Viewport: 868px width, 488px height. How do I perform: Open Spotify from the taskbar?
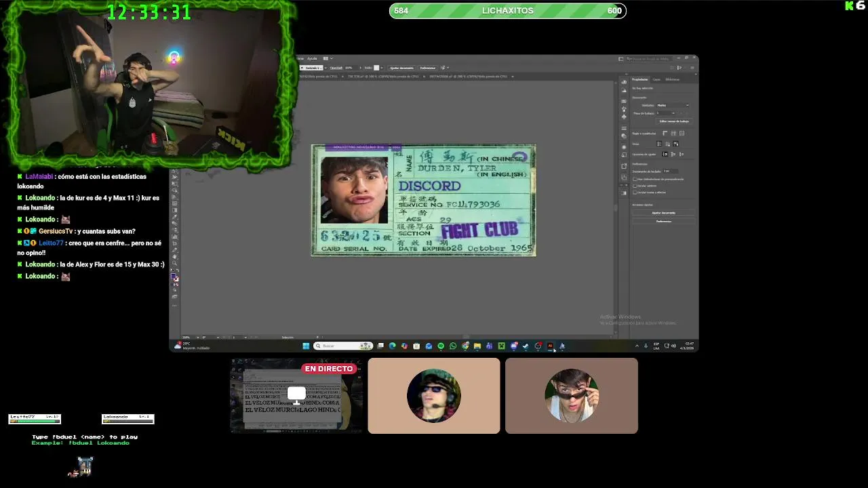click(x=441, y=346)
